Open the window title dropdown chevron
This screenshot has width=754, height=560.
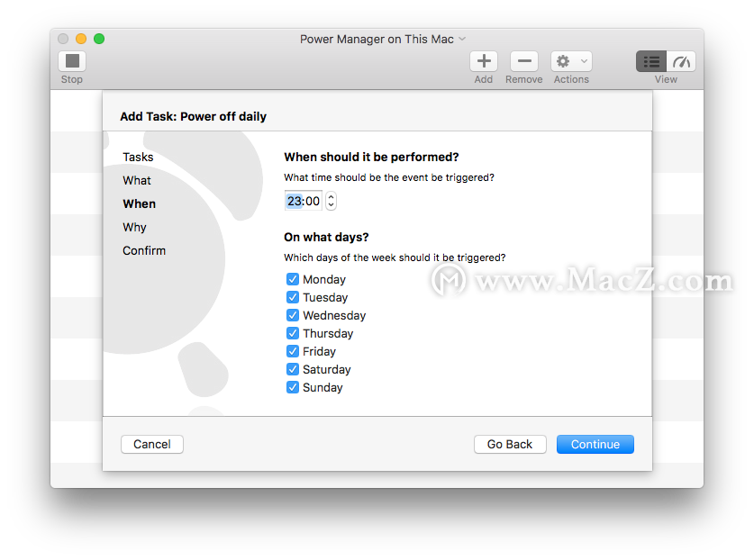pos(462,39)
